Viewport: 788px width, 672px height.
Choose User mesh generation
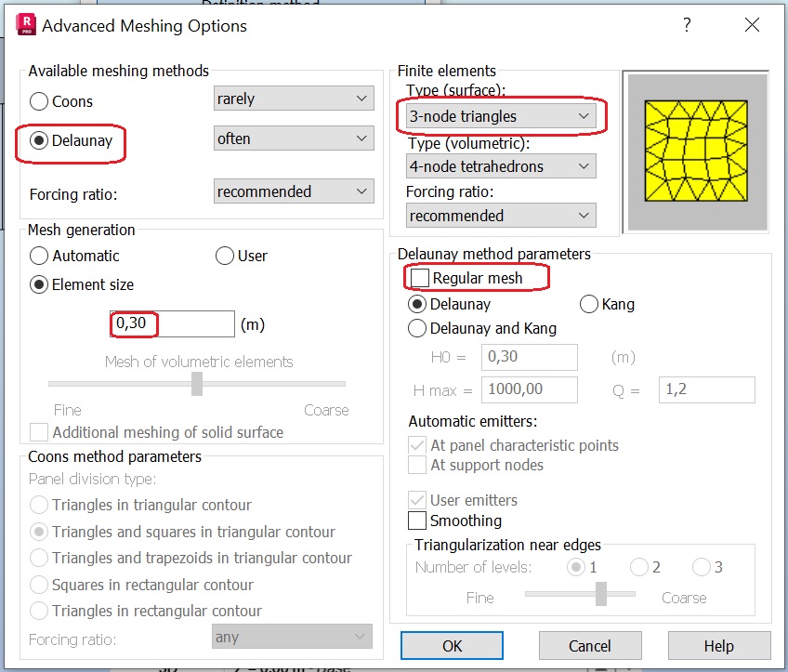225,256
